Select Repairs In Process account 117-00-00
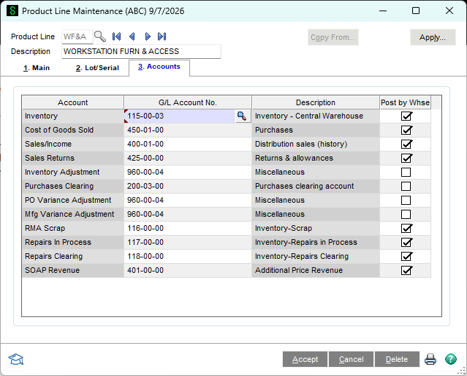 click(x=187, y=242)
